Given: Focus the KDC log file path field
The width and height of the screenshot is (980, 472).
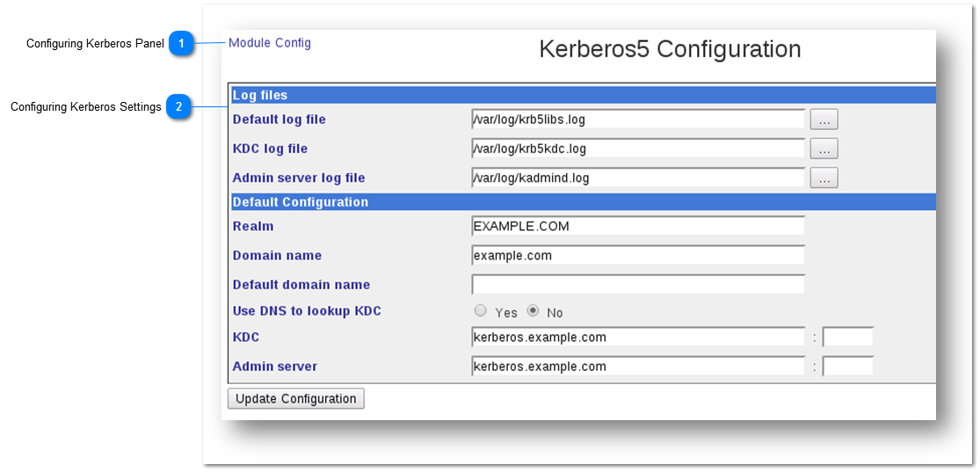Looking at the screenshot, I should 638,149.
